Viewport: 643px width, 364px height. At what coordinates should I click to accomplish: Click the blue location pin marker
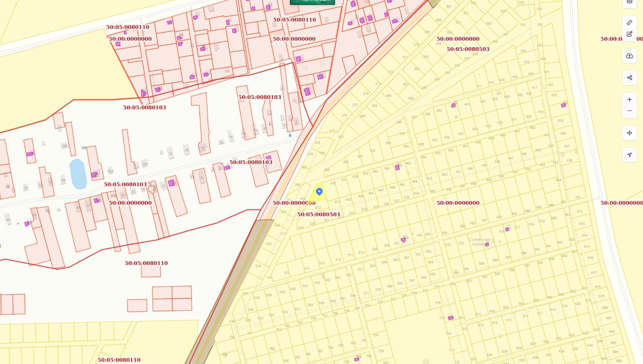(x=319, y=192)
